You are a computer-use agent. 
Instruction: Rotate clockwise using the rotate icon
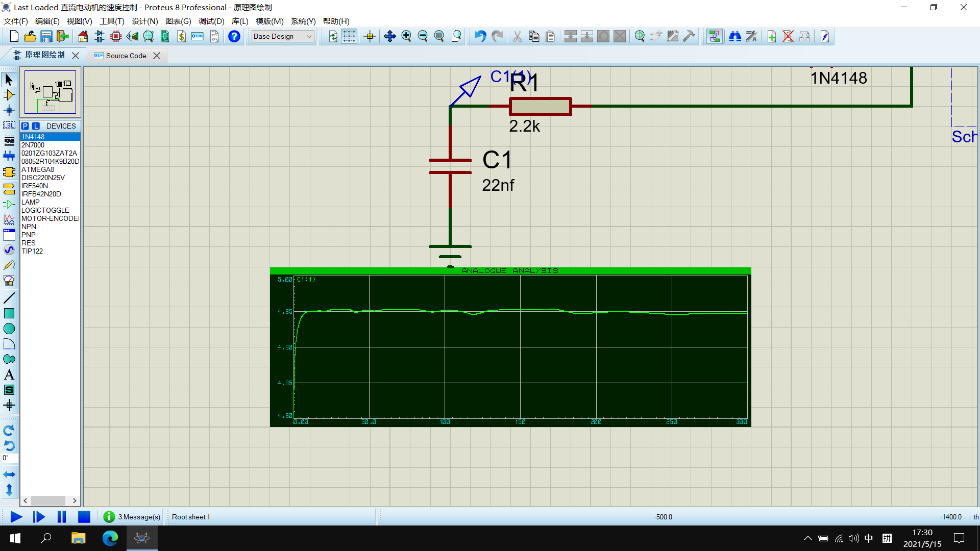[x=9, y=431]
